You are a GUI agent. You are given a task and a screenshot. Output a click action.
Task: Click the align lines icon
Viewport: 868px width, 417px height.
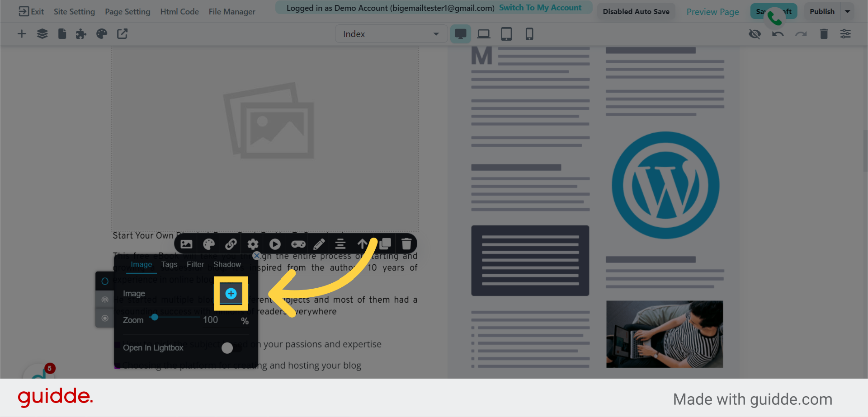(340, 244)
